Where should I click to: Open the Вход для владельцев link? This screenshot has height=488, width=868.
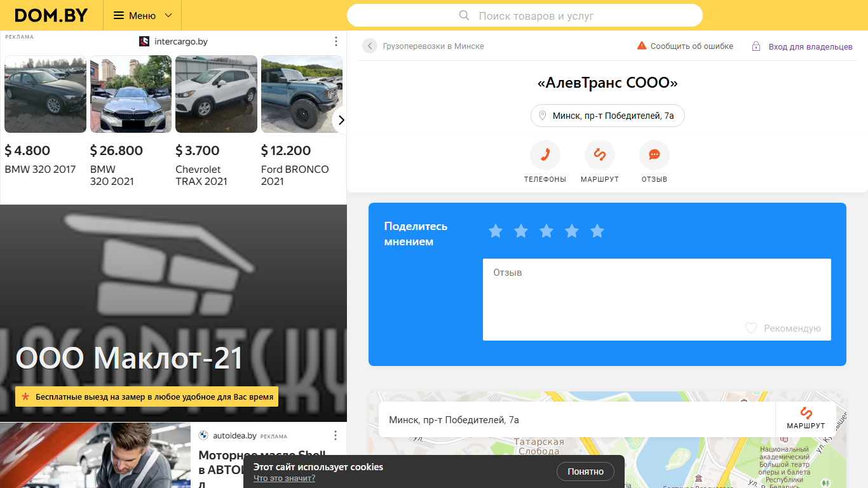tap(810, 46)
